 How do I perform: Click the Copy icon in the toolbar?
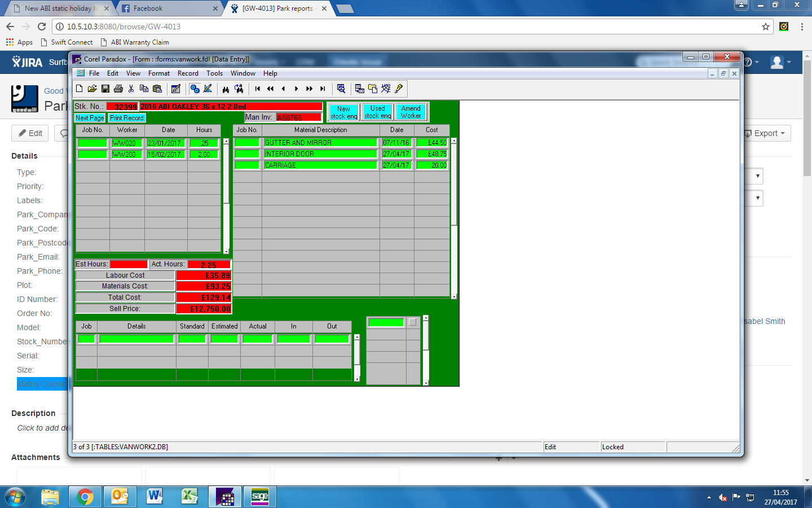(x=144, y=89)
